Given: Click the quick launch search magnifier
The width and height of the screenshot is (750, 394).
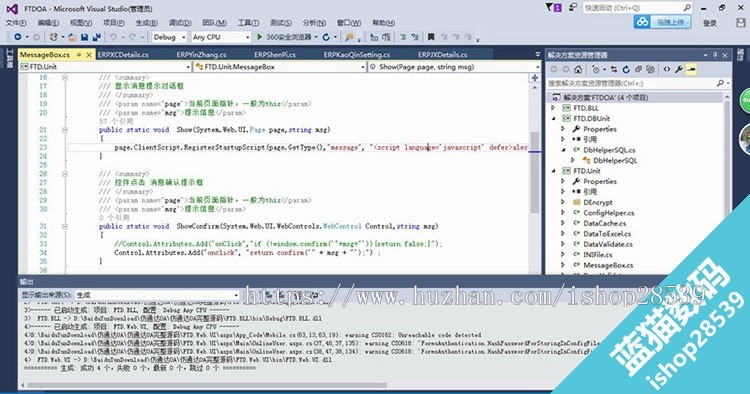Looking at the screenshot, I should 687,8.
